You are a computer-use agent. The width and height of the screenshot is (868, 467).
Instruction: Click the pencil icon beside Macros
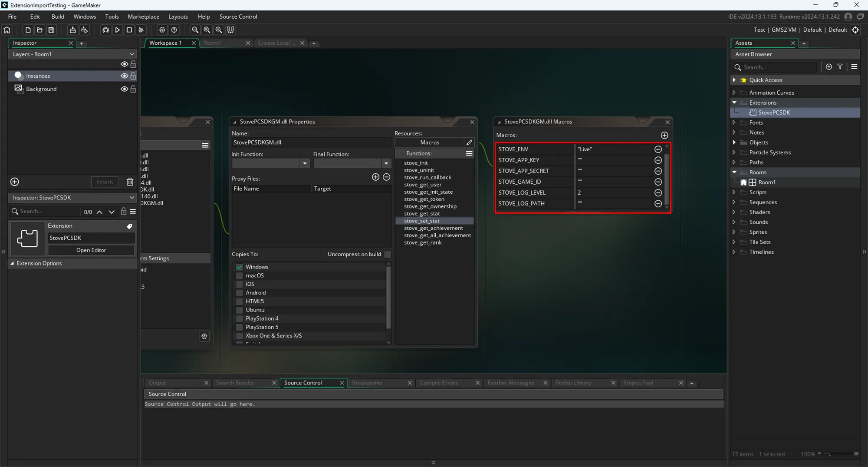[469, 142]
